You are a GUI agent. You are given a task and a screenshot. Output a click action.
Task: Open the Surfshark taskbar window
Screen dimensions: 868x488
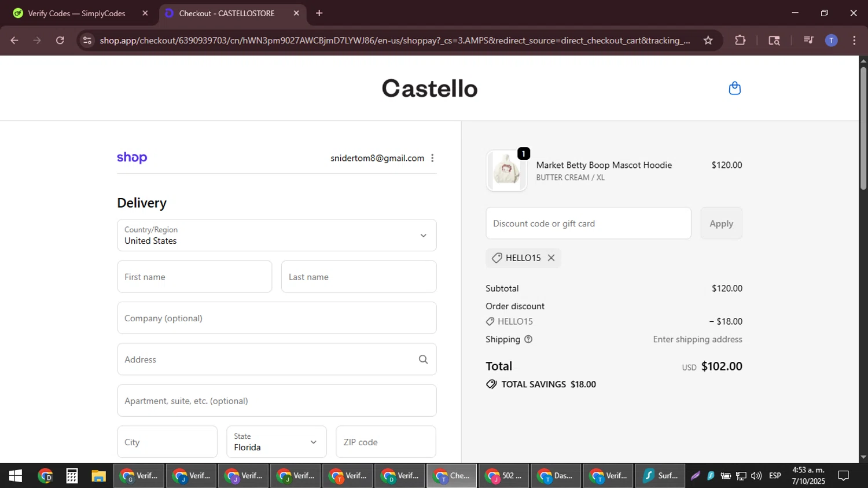(x=660, y=476)
